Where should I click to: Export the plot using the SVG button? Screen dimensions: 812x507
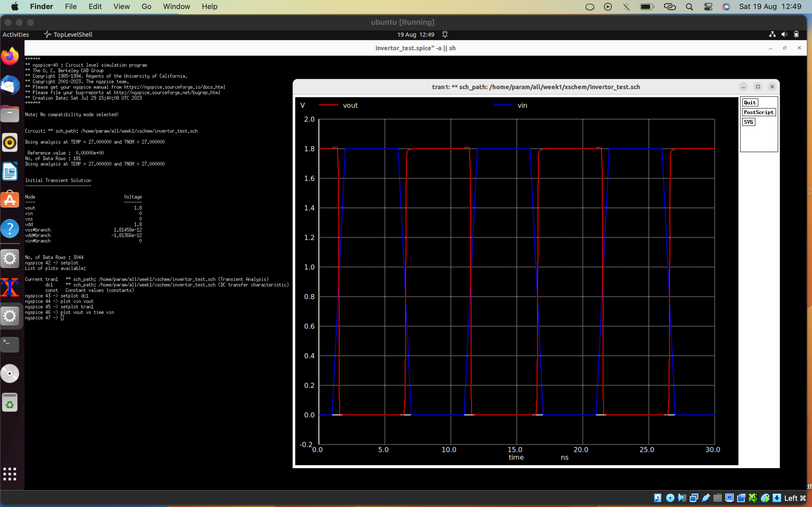coord(749,122)
